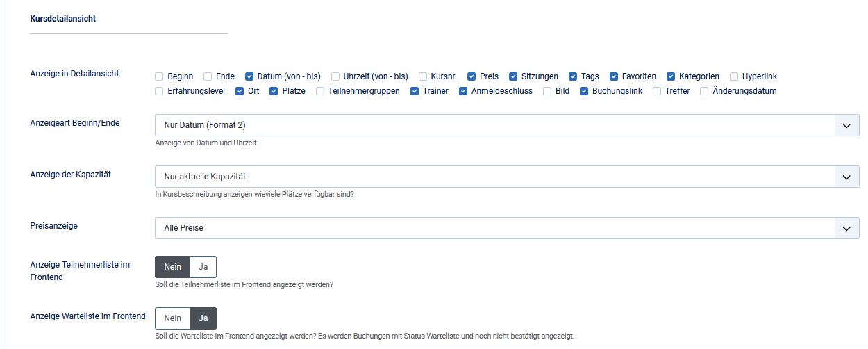The width and height of the screenshot is (868, 349).
Task: Set Warteliste im Frontend to Nein
Action: click(173, 318)
